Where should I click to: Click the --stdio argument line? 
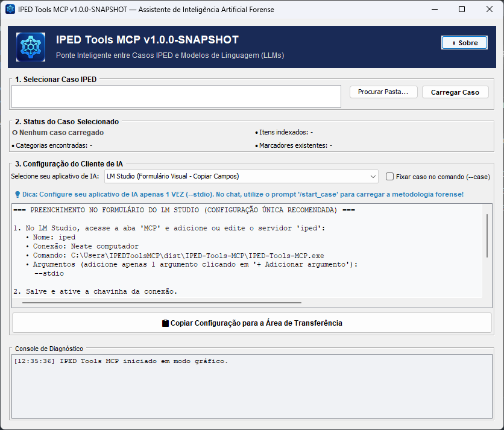coord(49,273)
